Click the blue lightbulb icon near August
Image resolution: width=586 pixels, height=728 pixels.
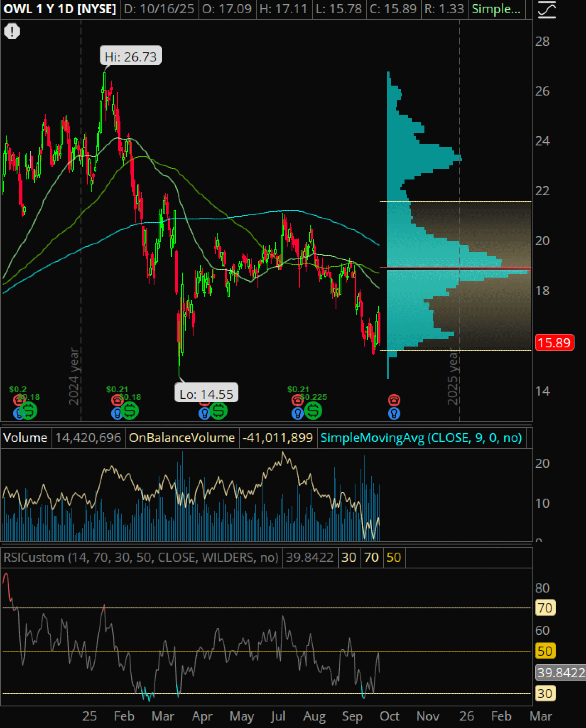click(298, 413)
